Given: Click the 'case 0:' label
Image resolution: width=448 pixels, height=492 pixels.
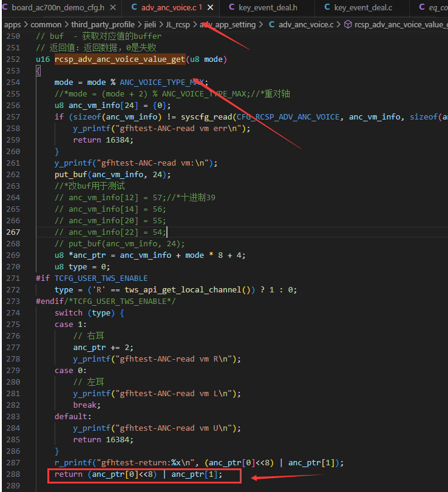Looking at the screenshot, I should pyautogui.click(x=70, y=371).
